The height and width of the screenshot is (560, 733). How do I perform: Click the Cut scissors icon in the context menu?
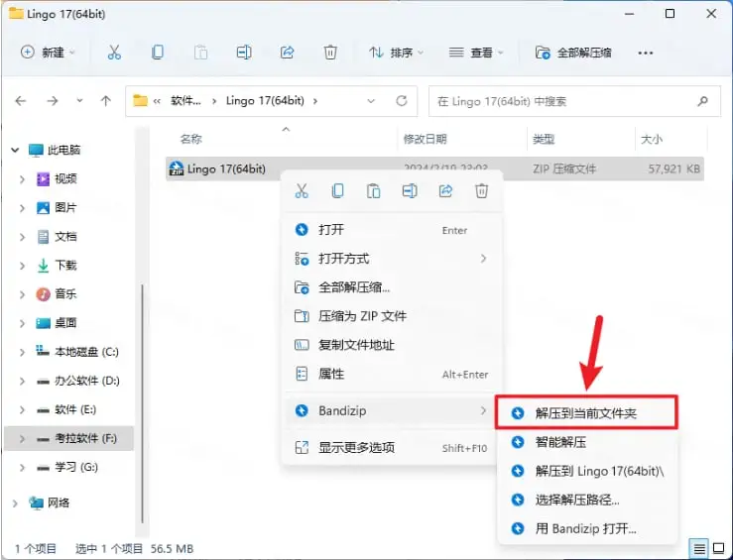(302, 191)
